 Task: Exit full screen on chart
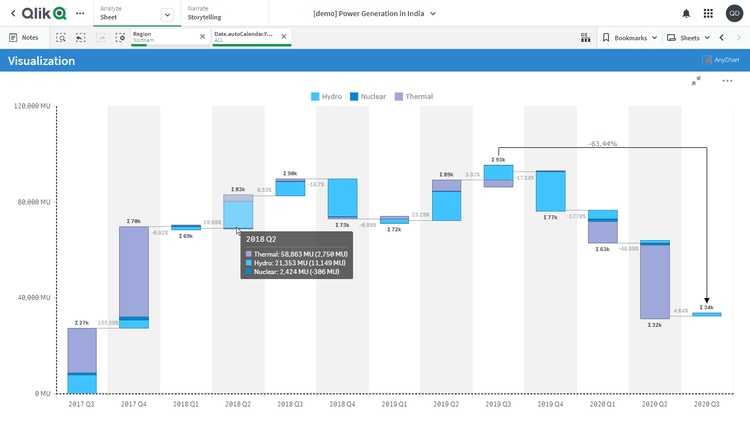click(x=696, y=81)
